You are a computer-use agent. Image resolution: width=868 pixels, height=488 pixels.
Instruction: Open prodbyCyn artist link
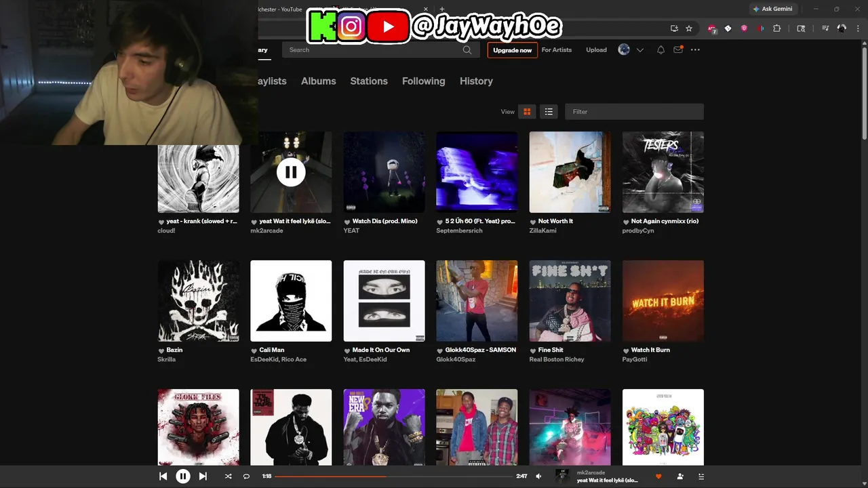pyautogui.click(x=639, y=230)
